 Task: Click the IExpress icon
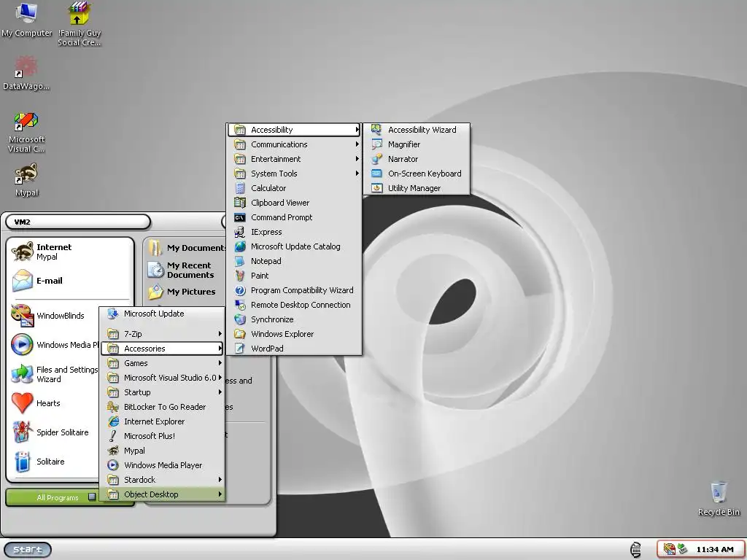click(240, 232)
